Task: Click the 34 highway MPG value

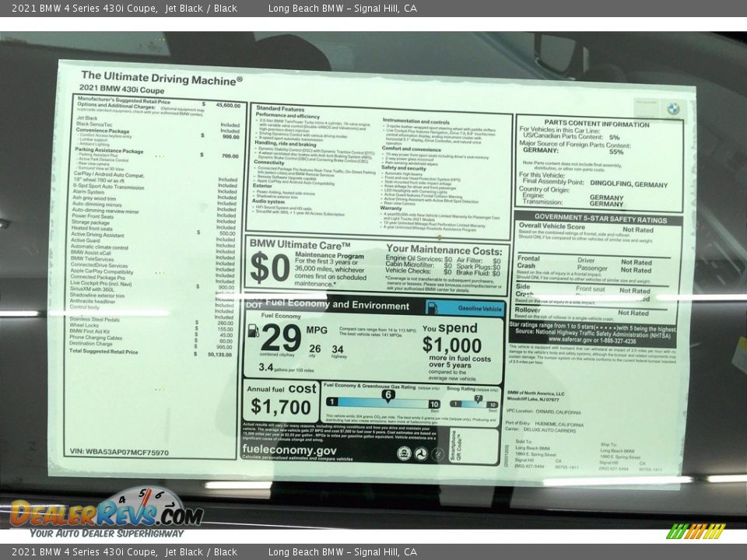Action: [338, 349]
